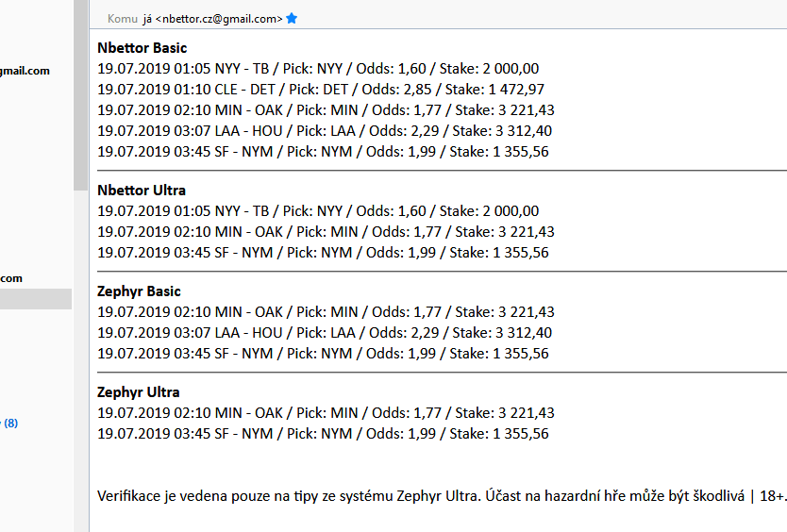Select the highlighted folder row in sidebar
Image resolution: width=787 pixels, height=532 pixels.
pyautogui.click(x=35, y=299)
